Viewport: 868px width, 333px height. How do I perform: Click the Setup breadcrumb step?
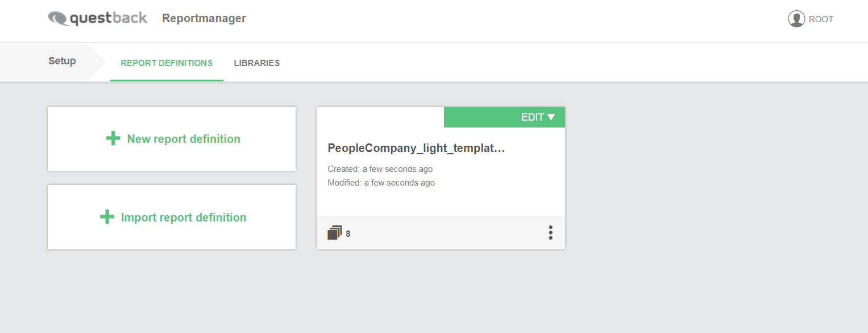pos(62,61)
